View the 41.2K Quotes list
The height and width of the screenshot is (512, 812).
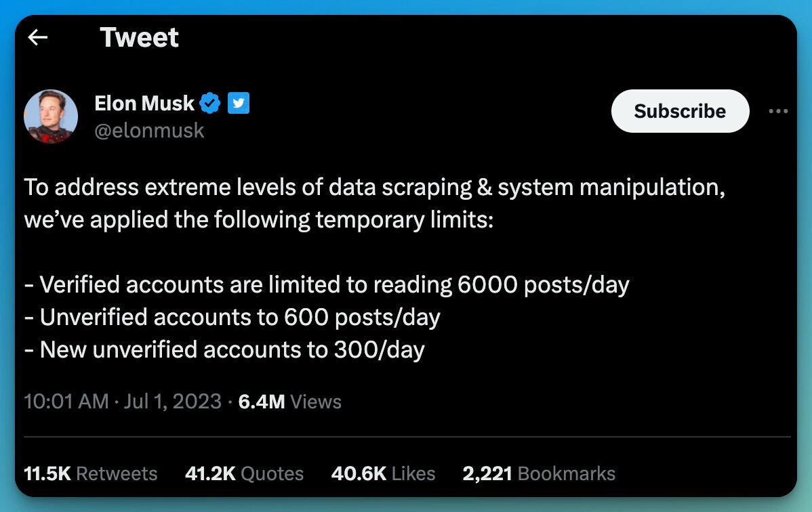[245, 473]
